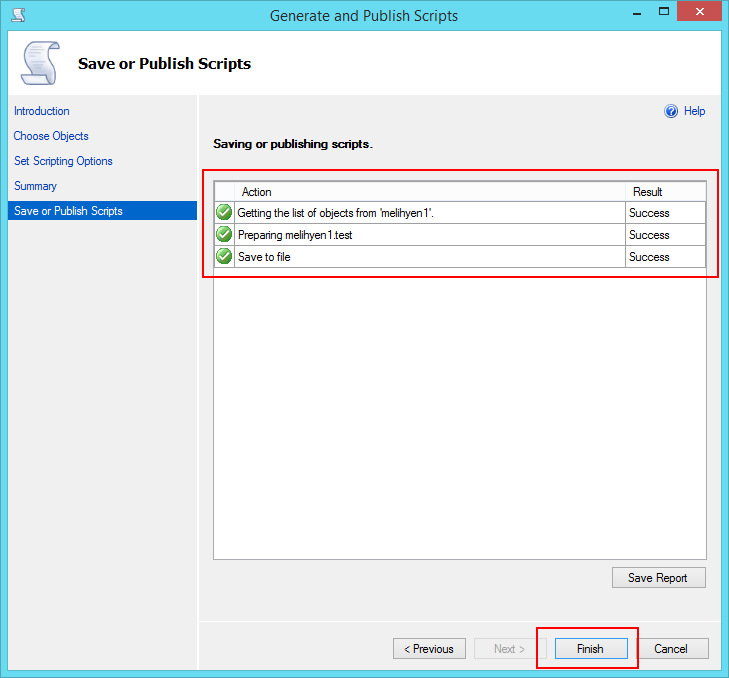The image size is (729, 678).
Task: Click the script scroll icon in the wizard header
Action: (x=38, y=63)
